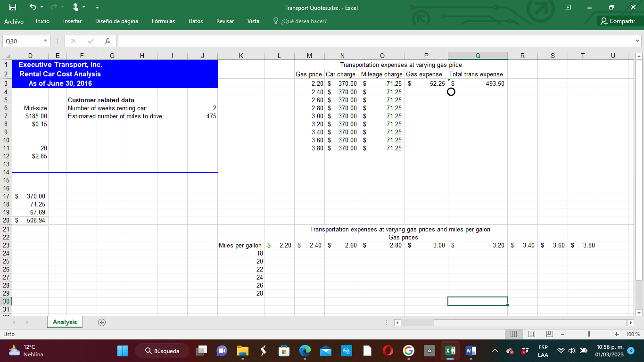644x362 pixels.
Task: Expand the formula bar chevron
Action: [638, 41]
